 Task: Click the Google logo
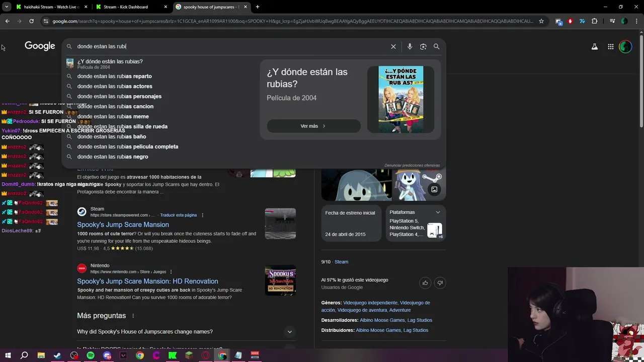[x=40, y=46]
